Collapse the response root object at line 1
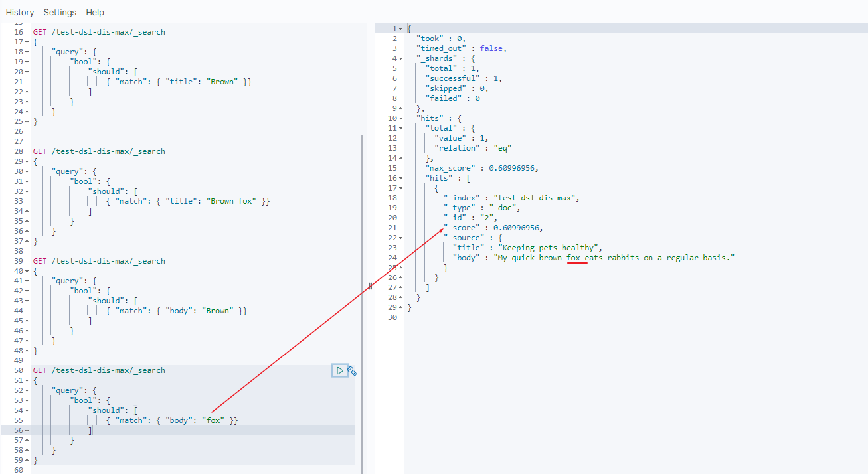 point(400,29)
